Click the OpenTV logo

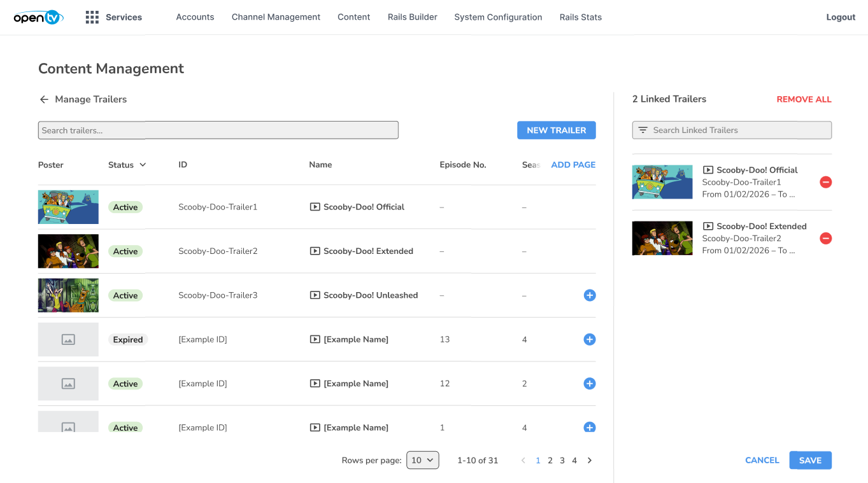(x=38, y=17)
